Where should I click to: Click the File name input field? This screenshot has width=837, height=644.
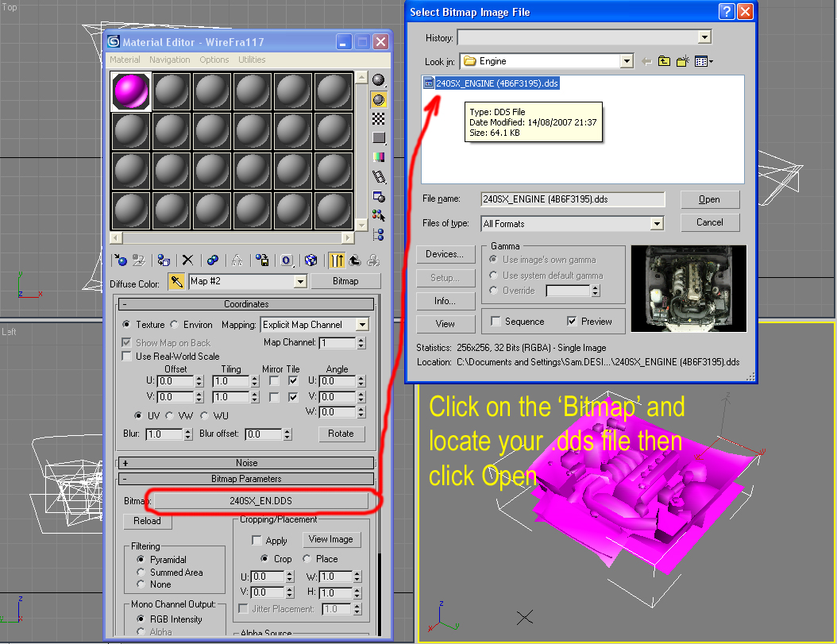[573, 199]
